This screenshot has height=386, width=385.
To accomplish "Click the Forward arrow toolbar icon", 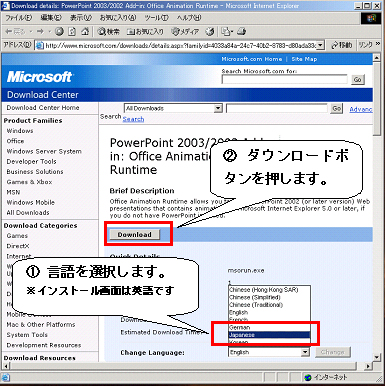I will 40,32.
